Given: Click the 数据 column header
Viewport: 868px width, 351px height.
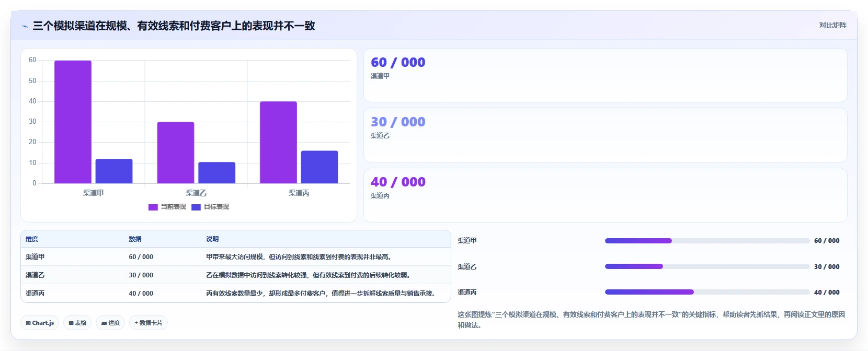Looking at the screenshot, I should (135, 239).
